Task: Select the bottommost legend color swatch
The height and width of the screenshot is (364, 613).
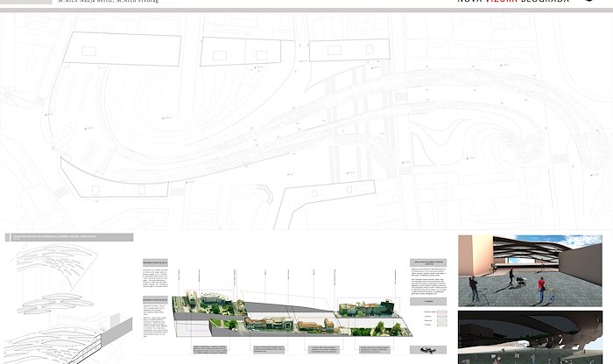Action: point(441,325)
